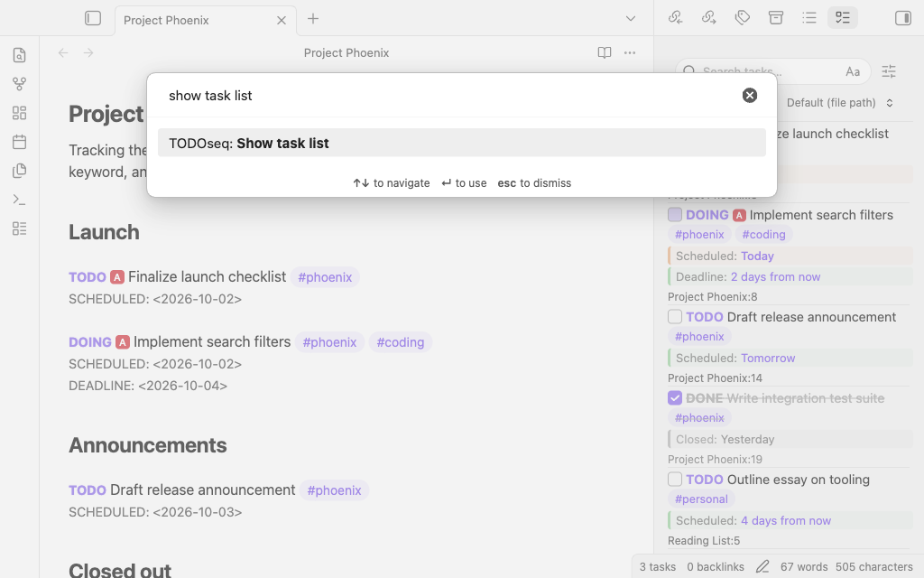Open a new tab with plus button
This screenshot has width=924, height=578.
[x=313, y=19]
